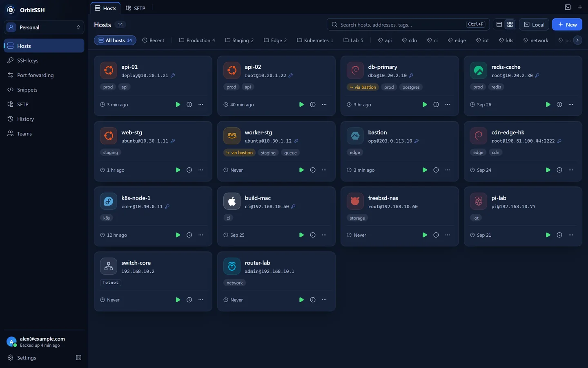Show Recent hosts
The image size is (588, 368).
click(153, 40)
